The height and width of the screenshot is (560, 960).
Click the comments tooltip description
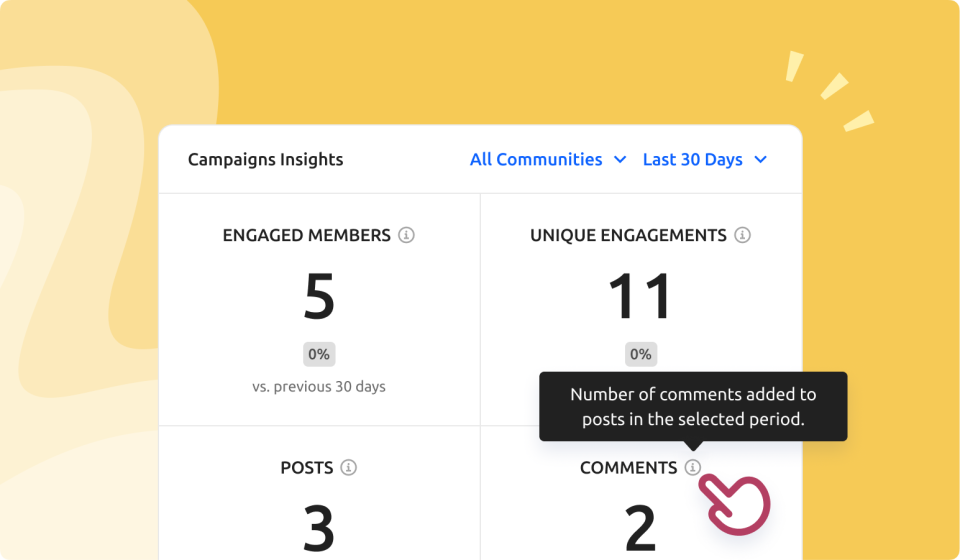point(693,407)
